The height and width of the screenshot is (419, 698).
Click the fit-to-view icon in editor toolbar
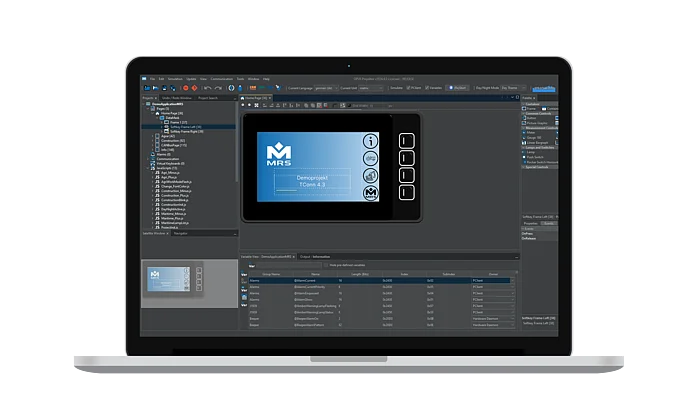[256, 106]
